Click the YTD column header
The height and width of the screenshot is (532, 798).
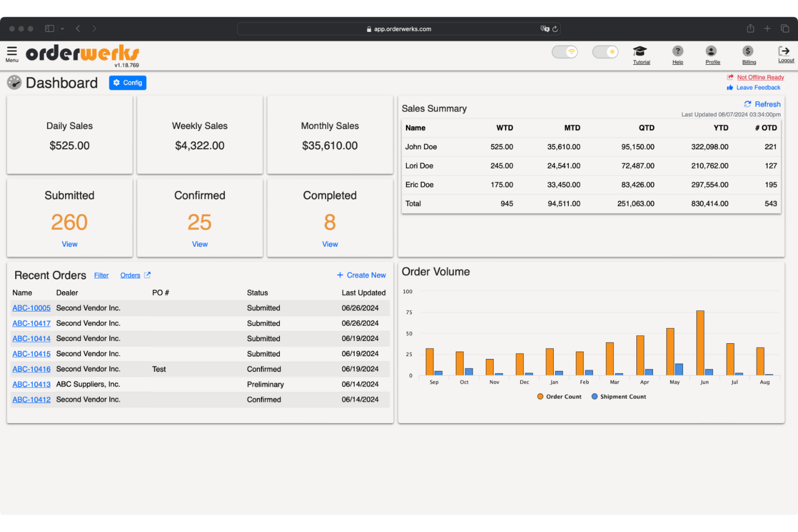click(x=720, y=128)
